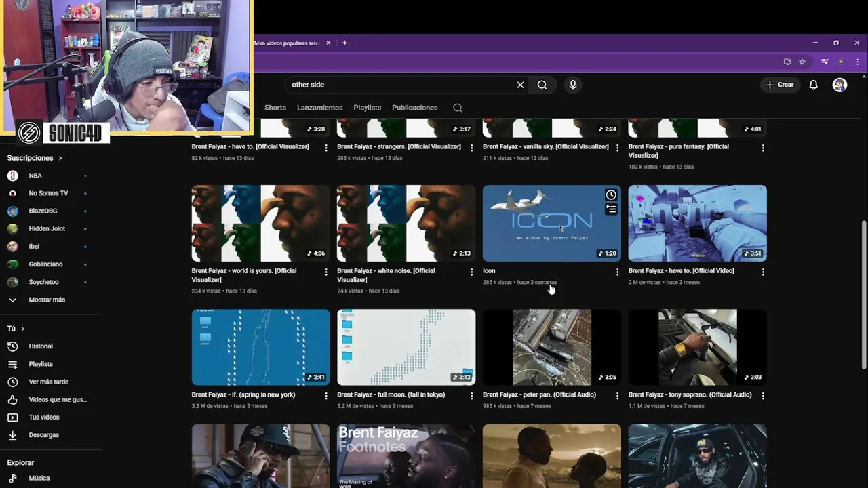
Task: Save Icon video to watch later
Action: [611, 195]
